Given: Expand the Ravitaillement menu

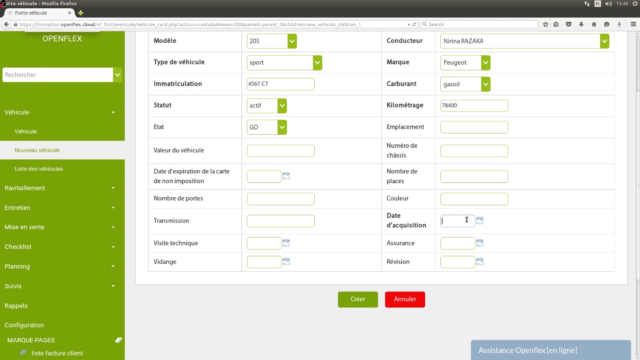Looking at the screenshot, I should coord(62,188).
